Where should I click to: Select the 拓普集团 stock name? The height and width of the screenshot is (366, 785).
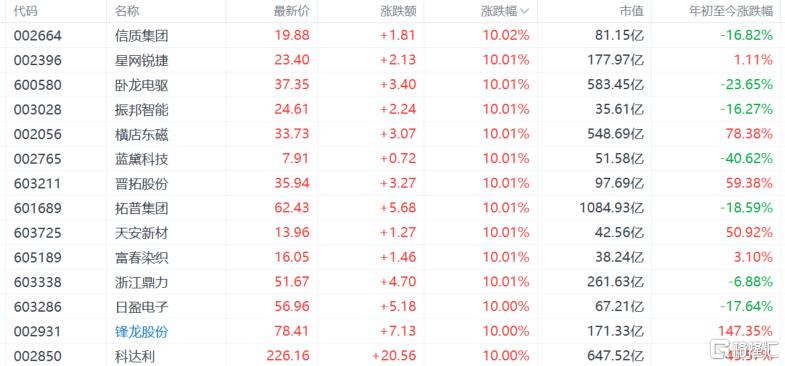tap(142, 208)
